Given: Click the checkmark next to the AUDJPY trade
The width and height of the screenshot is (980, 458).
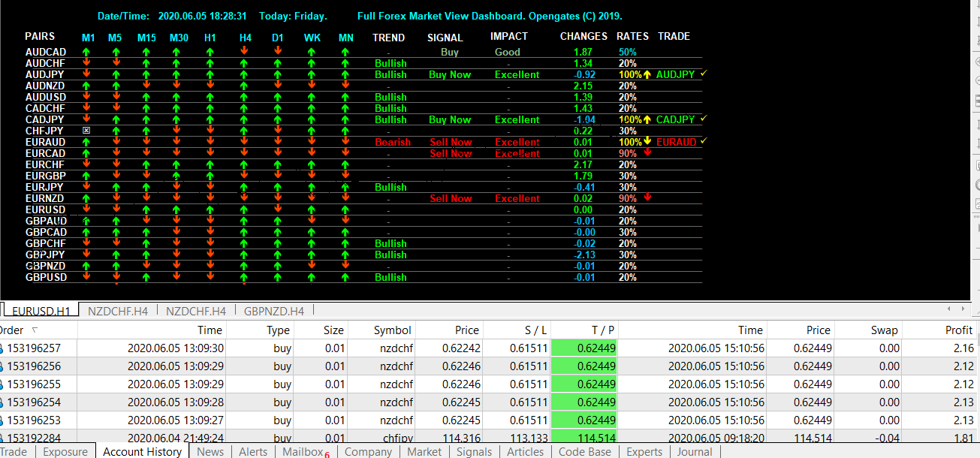Looking at the screenshot, I should (x=704, y=74).
